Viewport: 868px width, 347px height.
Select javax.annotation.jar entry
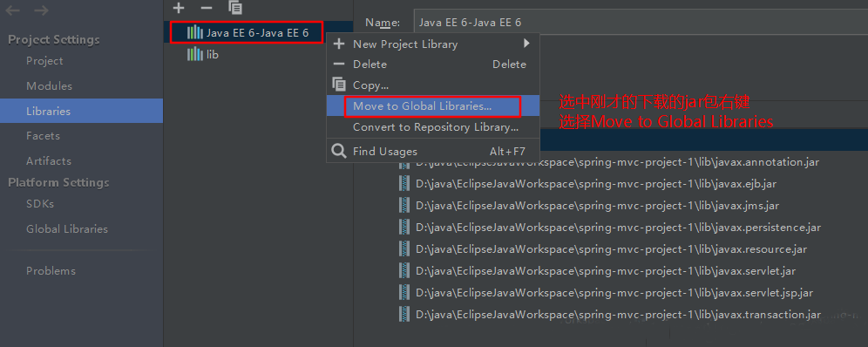pyautogui.click(x=617, y=162)
